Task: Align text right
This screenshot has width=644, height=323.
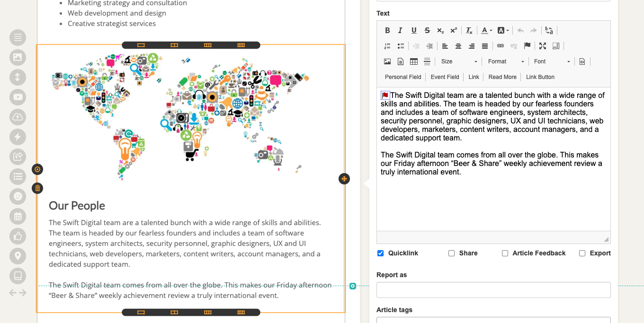Action: pos(472,46)
